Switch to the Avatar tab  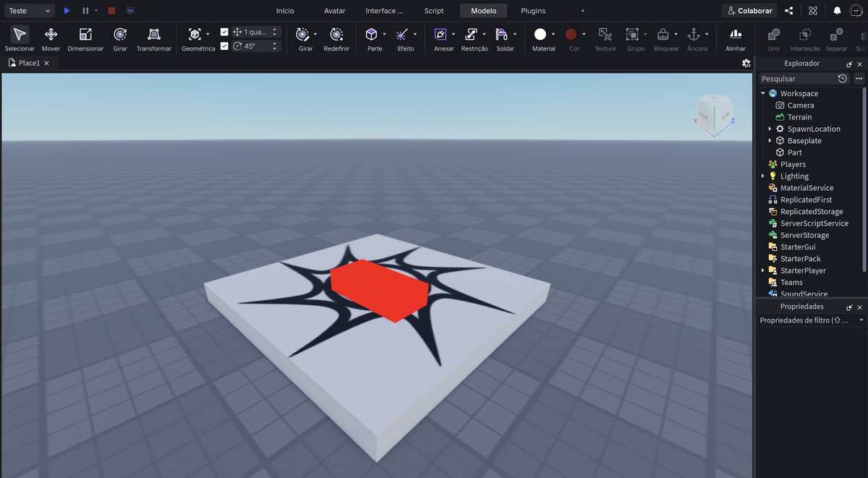(x=335, y=11)
